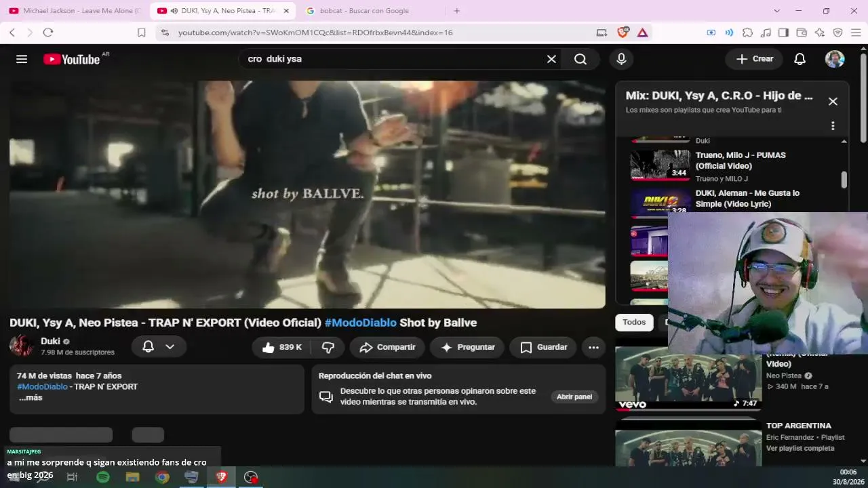Screen dimensions: 868x488
Task: Save the video with Guardar
Action: pos(543,347)
